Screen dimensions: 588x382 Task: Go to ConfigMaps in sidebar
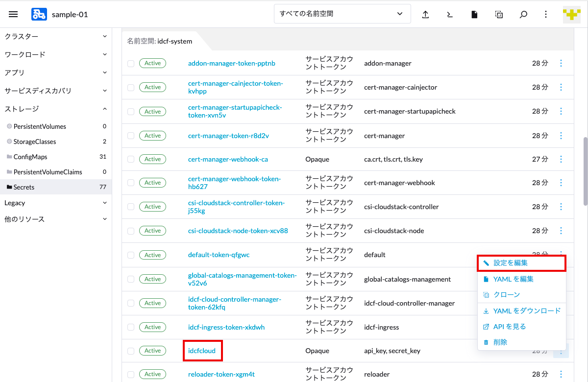tap(56, 157)
